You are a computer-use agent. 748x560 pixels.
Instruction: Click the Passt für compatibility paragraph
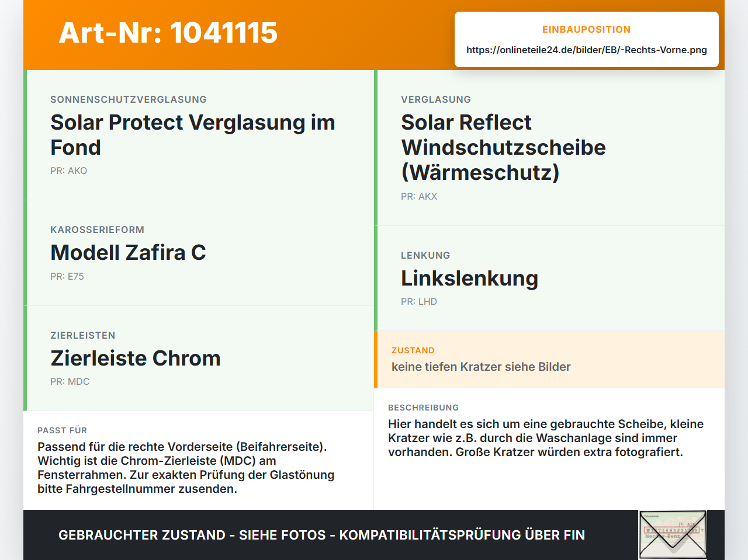pos(186,468)
